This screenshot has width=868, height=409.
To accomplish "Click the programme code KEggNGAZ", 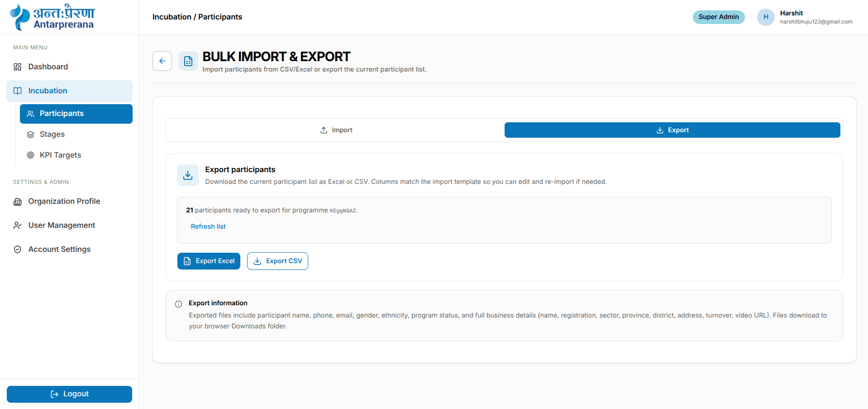I will tap(343, 211).
